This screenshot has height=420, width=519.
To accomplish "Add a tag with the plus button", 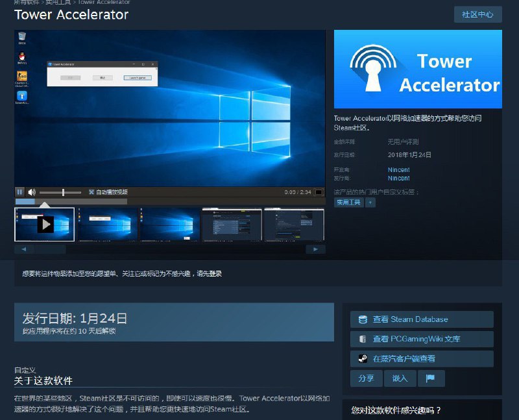I will pos(370,203).
